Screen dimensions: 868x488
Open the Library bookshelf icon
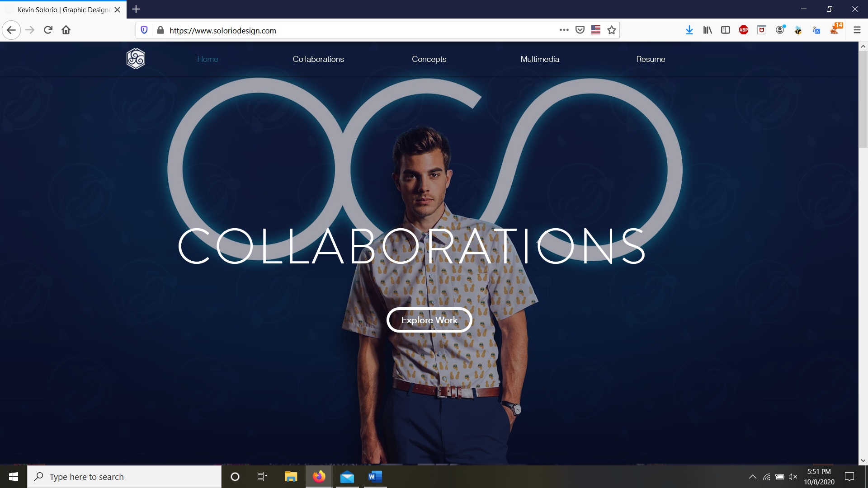click(x=708, y=30)
